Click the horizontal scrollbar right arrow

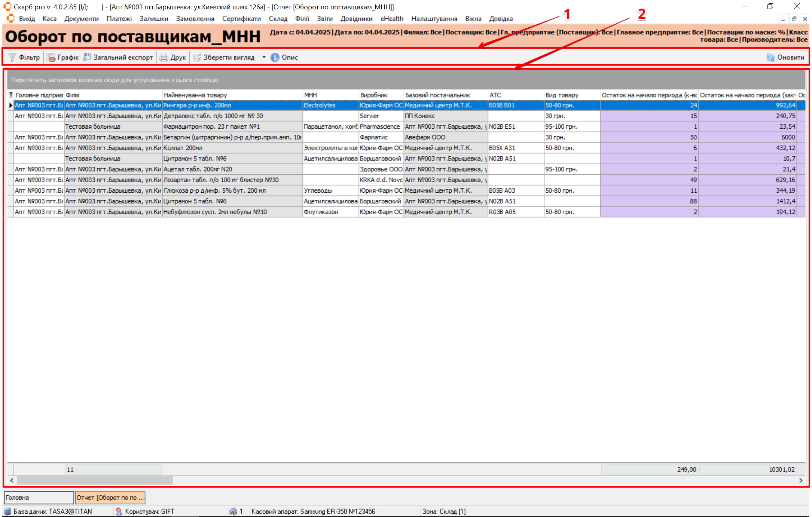pos(801,480)
